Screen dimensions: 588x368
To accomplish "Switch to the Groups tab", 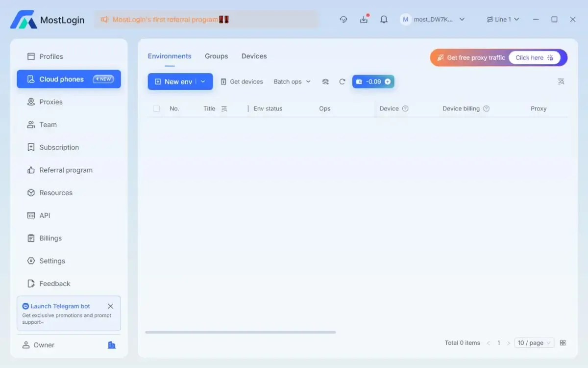I will click(216, 56).
